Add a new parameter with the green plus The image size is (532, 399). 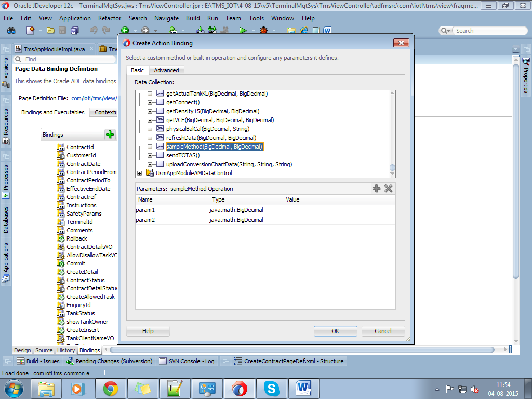click(x=376, y=189)
